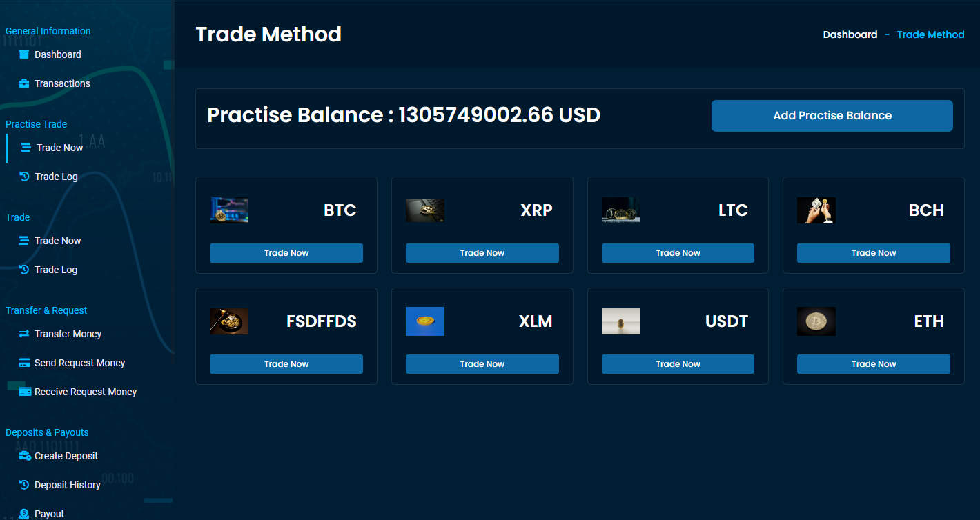The height and width of the screenshot is (520, 980).
Task: Click the Practise Trade Log history icon
Action: point(24,177)
